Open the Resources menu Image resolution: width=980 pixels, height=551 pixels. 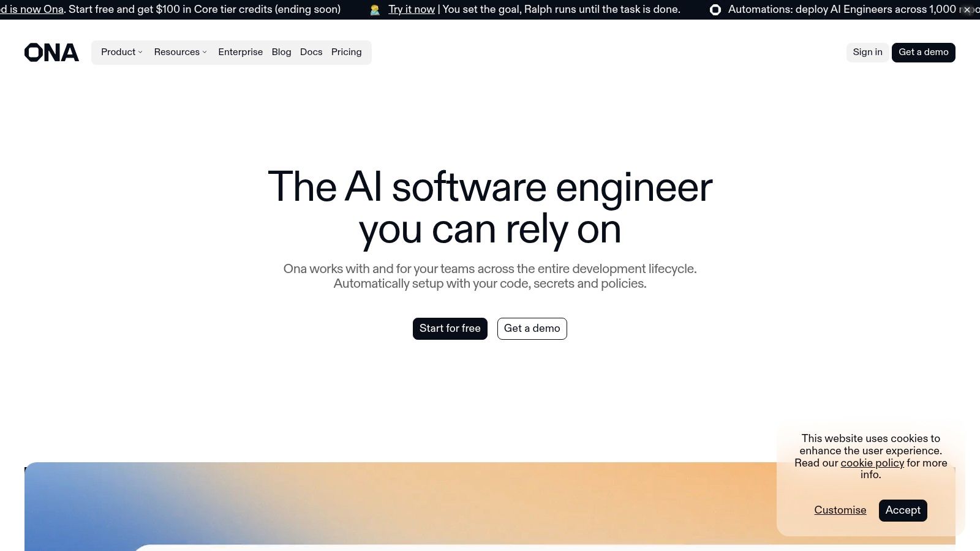click(176, 52)
